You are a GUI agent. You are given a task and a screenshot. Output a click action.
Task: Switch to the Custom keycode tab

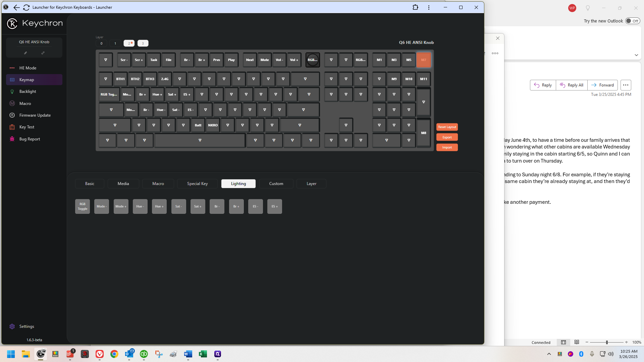276,184
